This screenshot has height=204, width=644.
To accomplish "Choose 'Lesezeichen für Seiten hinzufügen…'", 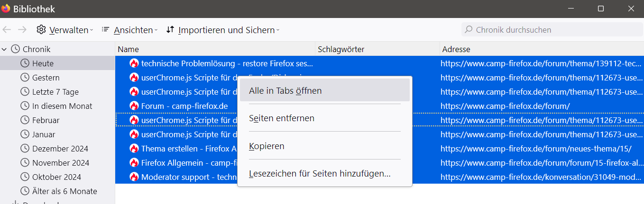I will [x=319, y=174].
